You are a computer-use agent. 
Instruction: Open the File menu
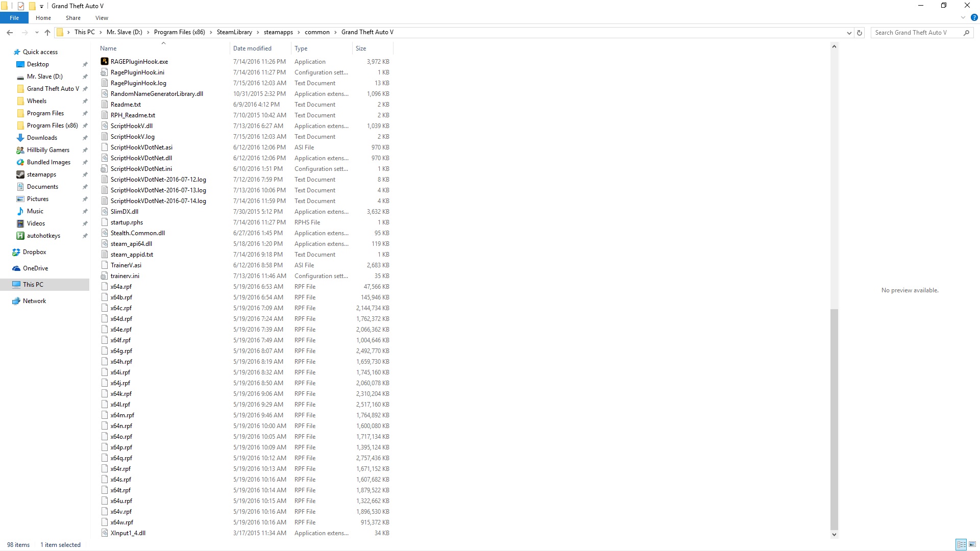(14, 18)
